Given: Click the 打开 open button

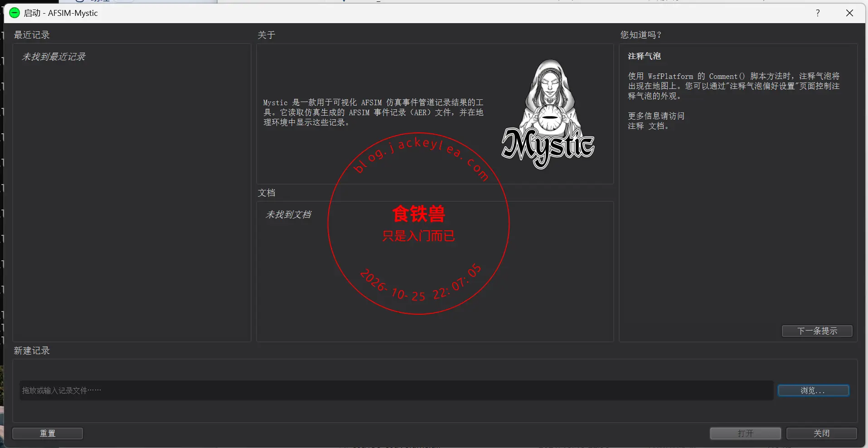Looking at the screenshot, I should coord(745,433).
